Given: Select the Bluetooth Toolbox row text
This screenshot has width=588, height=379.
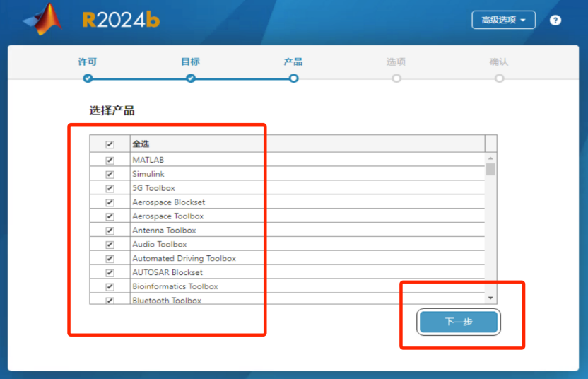Looking at the screenshot, I should tap(167, 301).
